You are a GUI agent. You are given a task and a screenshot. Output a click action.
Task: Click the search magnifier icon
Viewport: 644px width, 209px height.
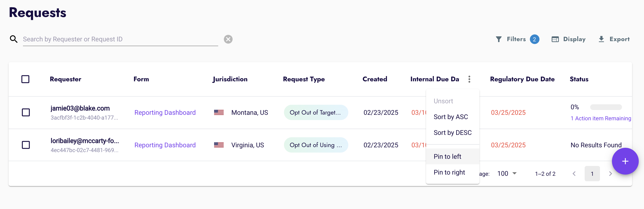point(13,39)
